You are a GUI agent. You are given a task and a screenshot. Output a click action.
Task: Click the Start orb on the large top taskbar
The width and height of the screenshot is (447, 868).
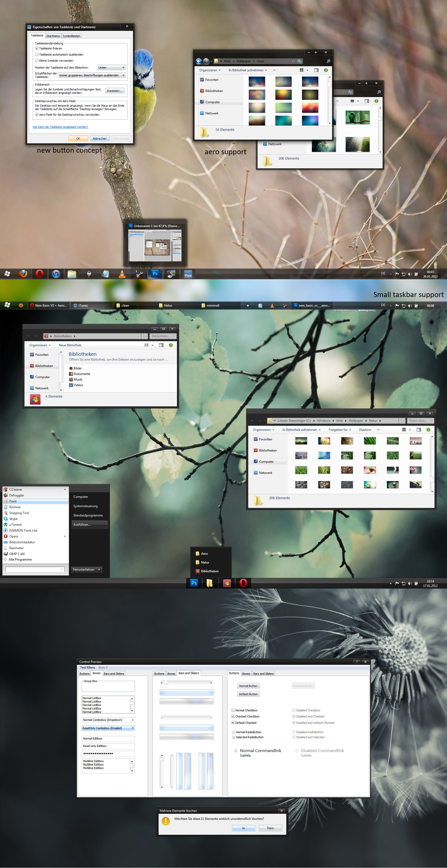coord(7,274)
